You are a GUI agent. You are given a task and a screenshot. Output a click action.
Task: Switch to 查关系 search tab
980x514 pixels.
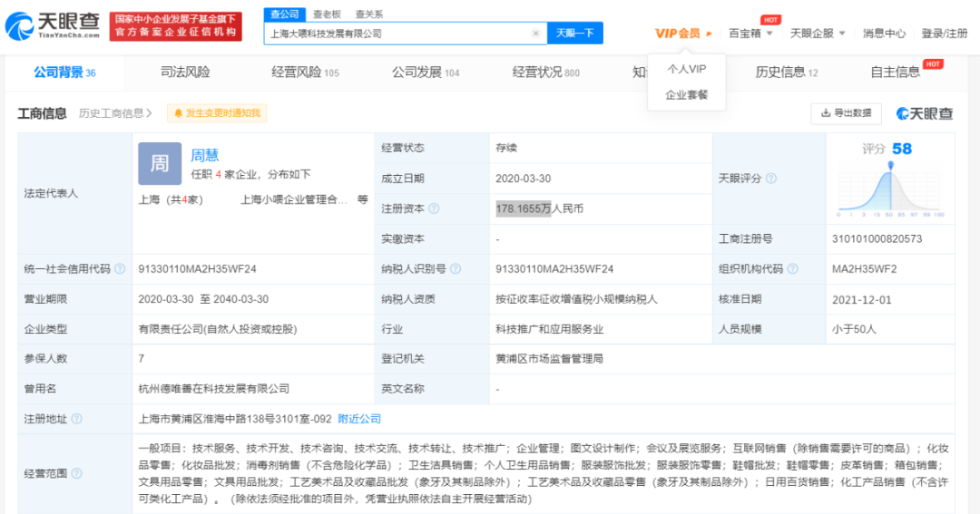pyautogui.click(x=369, y=15)
